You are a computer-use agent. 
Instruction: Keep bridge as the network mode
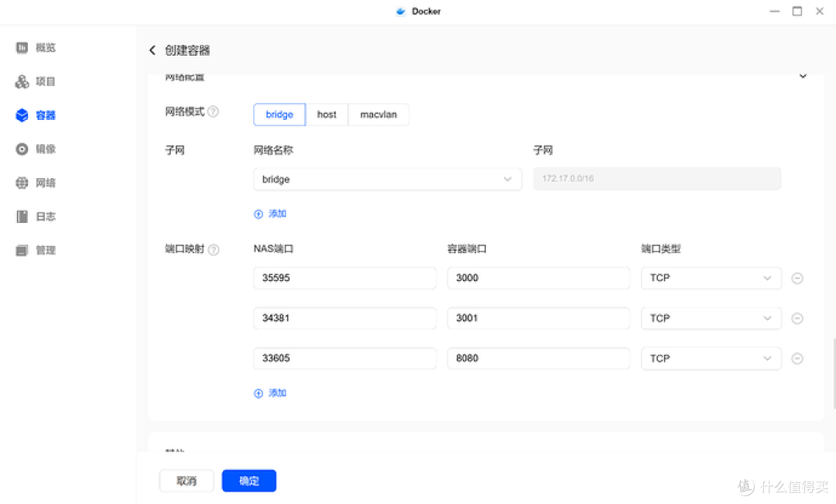coord(279,114)
